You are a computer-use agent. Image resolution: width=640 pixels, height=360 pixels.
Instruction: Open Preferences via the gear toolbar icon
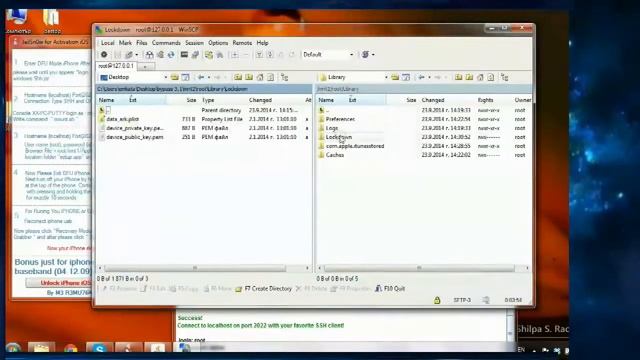(x=104, y=54)
